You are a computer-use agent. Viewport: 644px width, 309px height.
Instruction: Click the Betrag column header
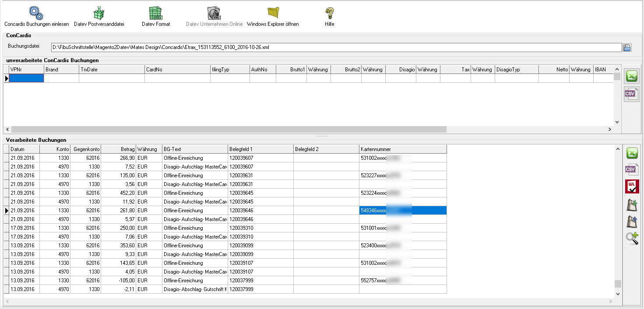click(118, 149)
